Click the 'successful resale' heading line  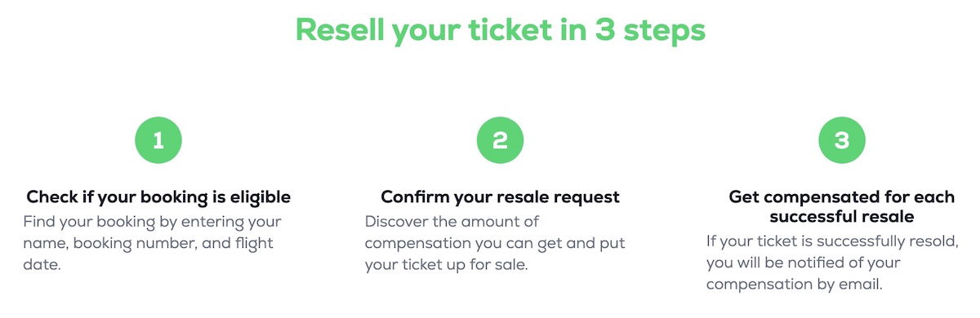click(842, 217)
